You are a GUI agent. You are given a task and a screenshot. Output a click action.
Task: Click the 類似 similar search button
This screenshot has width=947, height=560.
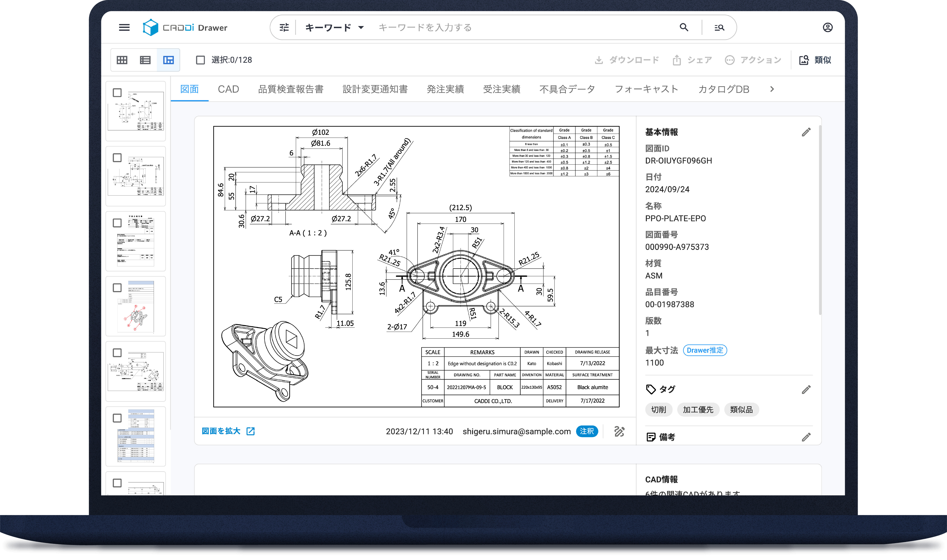815,60
